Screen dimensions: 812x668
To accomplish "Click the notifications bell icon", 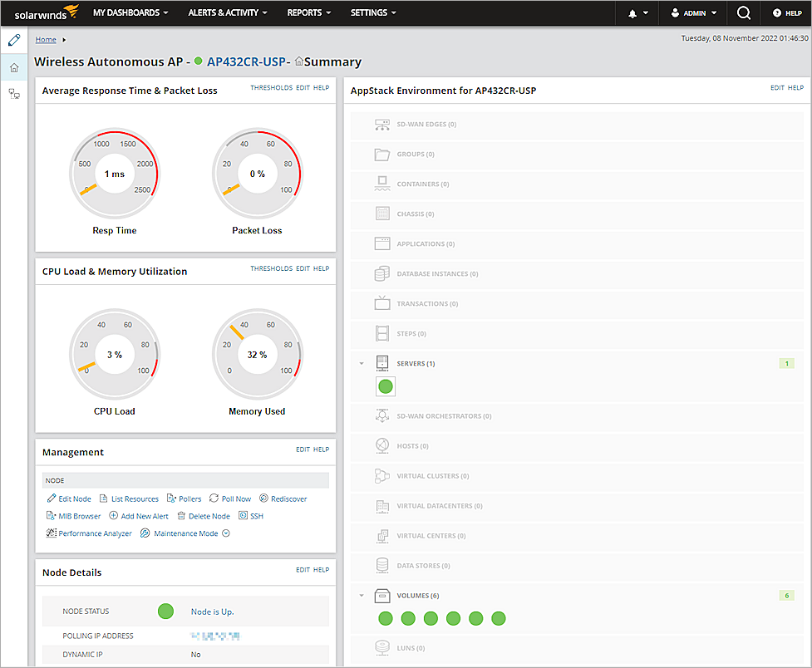I will coord(632,12).
